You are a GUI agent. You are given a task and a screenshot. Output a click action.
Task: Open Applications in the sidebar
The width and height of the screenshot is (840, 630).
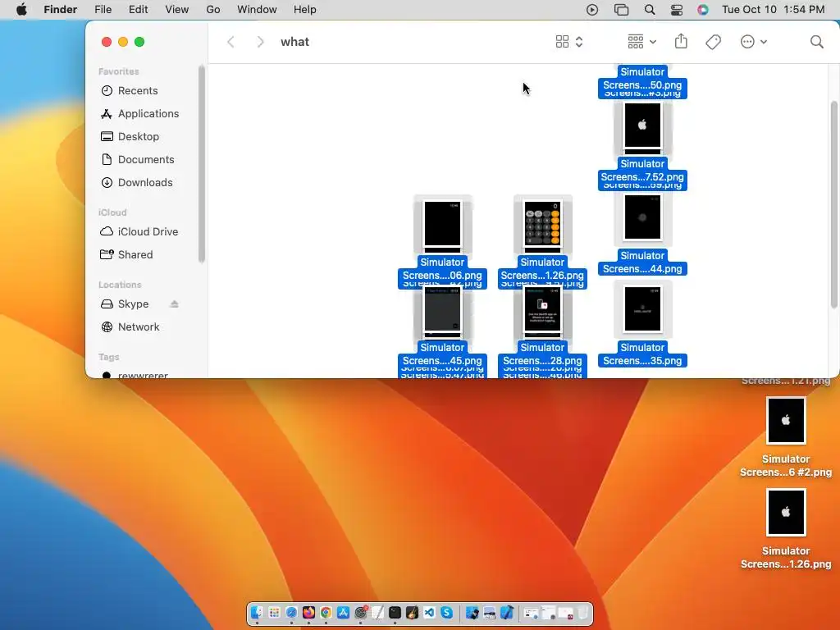[148, 113]
